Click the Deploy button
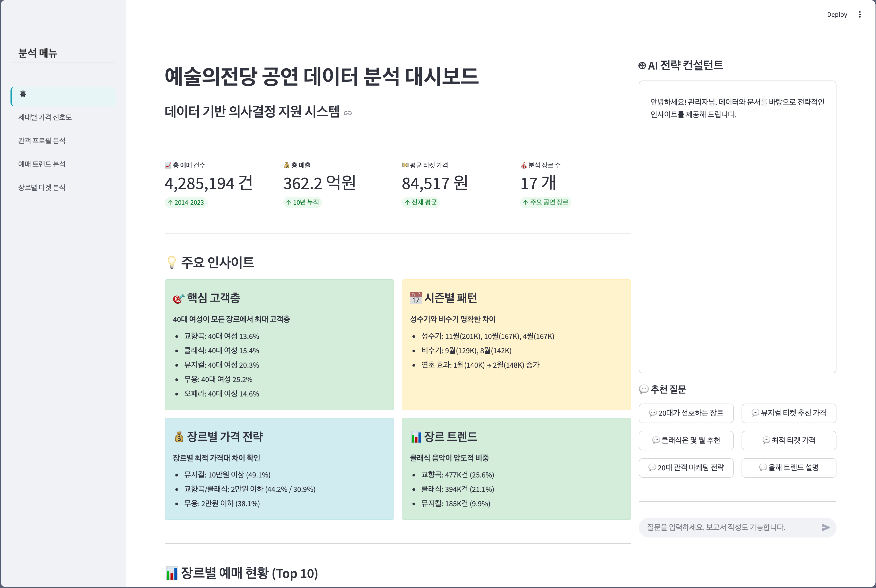The height and width of the screenshot is (588, 876). [x=837, y=15]
